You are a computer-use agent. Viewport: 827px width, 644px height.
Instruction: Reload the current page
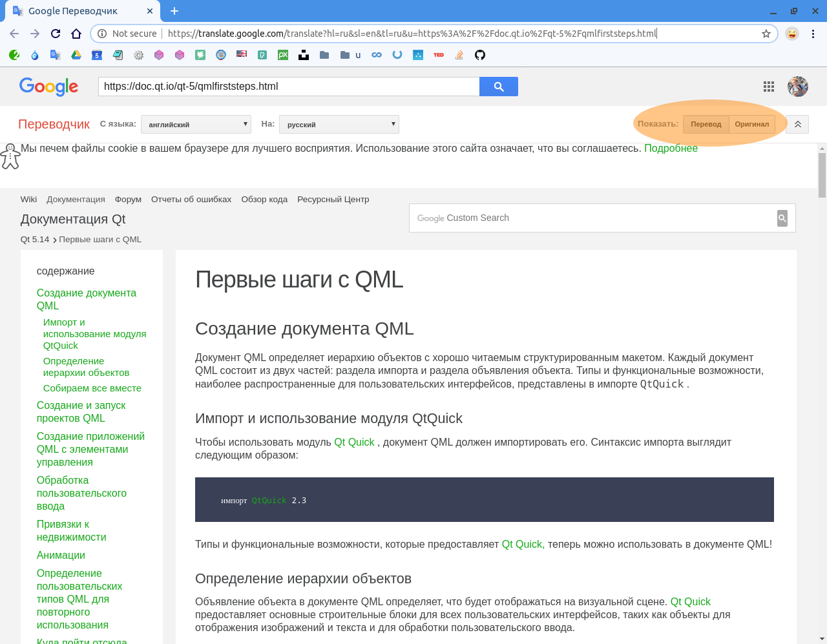click(56, 34)
